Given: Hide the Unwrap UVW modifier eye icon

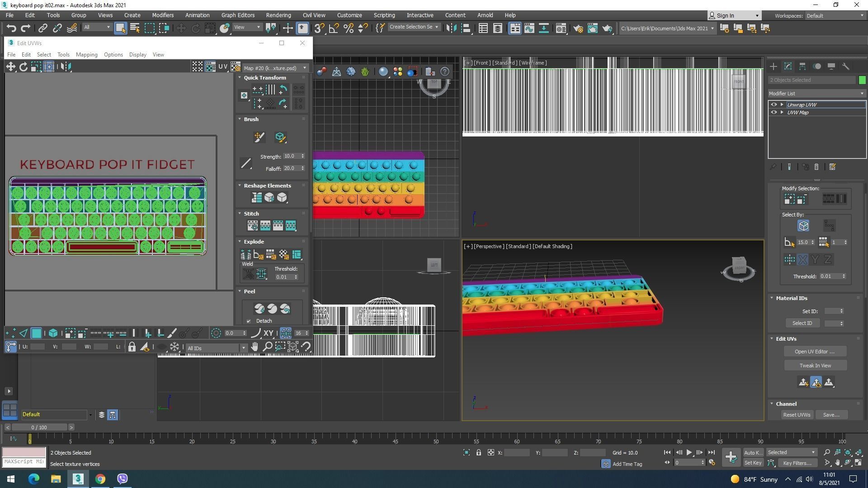Looking at the screenshot, I should click(774, 105).
